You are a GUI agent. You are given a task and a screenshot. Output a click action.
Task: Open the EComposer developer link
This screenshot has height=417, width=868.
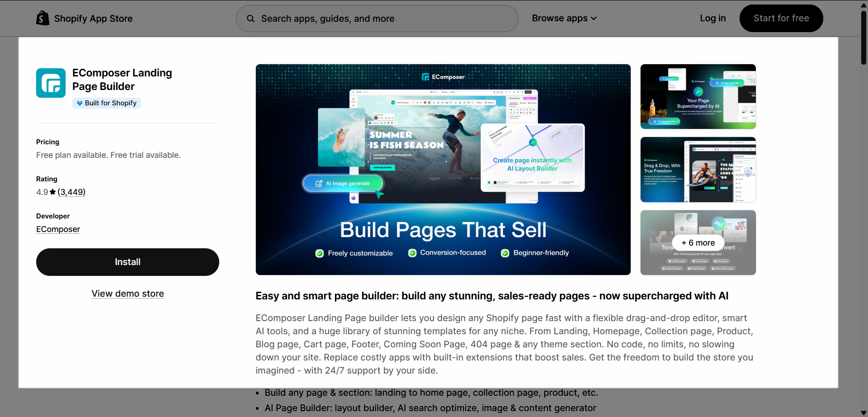[58, 229]
